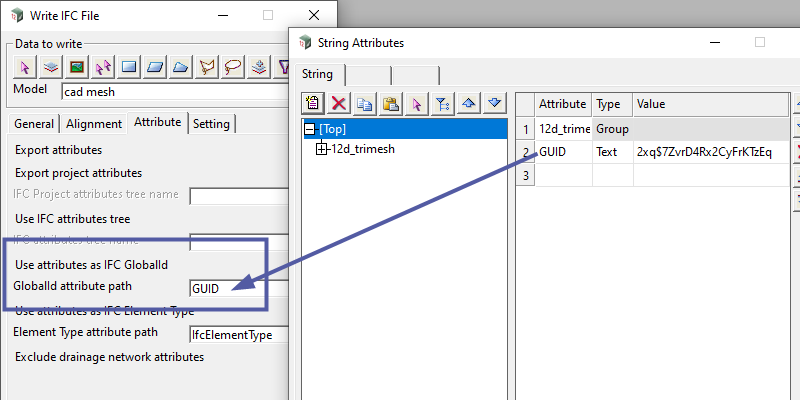Click the Value column header

pyautogui.click(x=711, y=104)
